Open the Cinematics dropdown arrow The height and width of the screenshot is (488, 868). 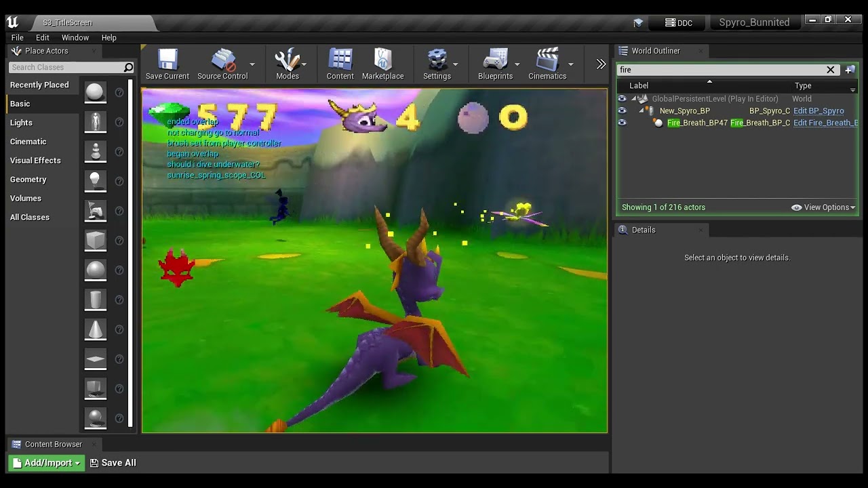pyautogui.click(x=570, y=64)
